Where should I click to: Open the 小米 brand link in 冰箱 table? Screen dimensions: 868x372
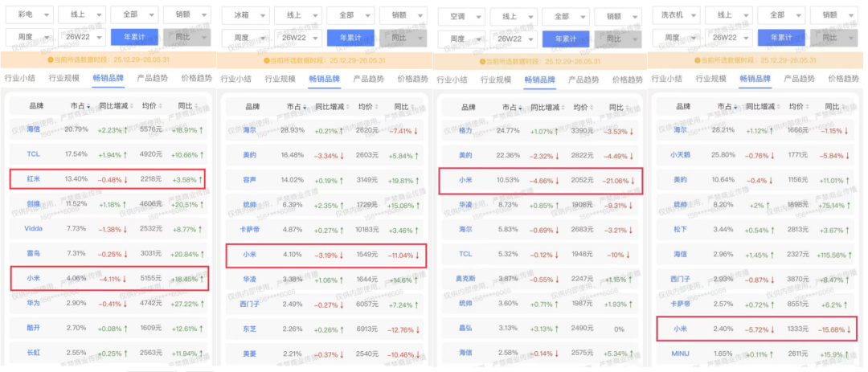point(250,254)
